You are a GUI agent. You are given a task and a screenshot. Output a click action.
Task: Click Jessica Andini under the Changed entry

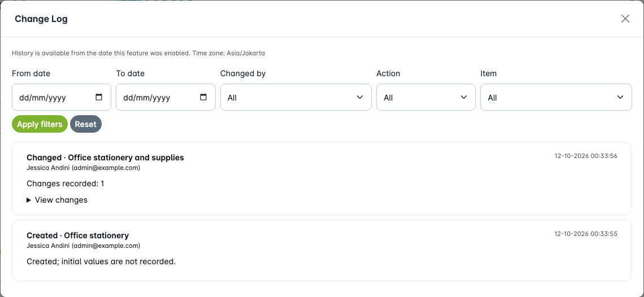pos(84,168)
